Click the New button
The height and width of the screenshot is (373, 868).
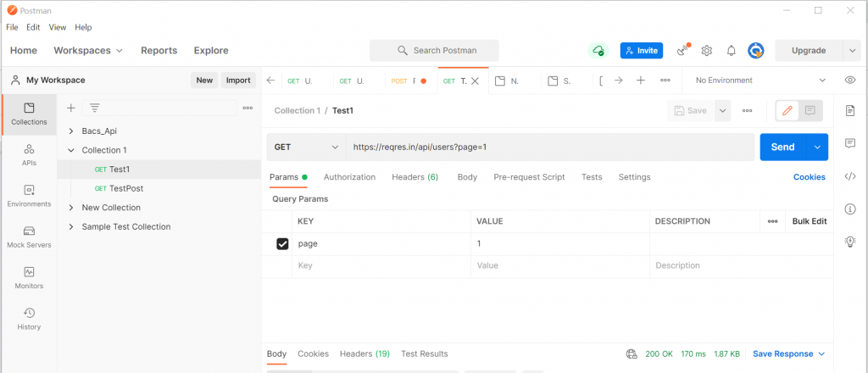tap(204, 81)
